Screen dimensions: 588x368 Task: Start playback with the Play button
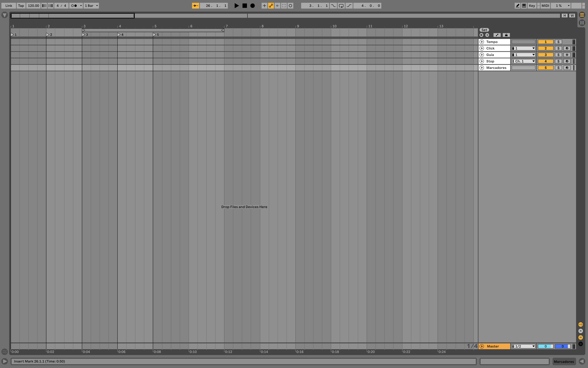point(236,6)
